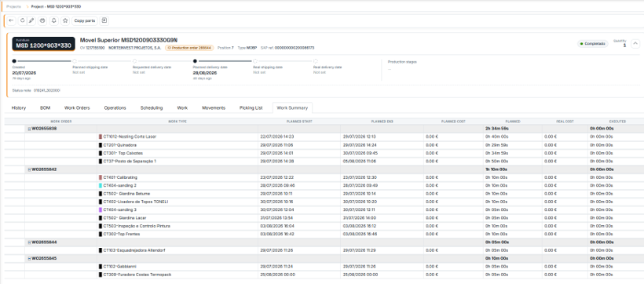Select CT502- Giardina Betume row
The width and height of the screenshot is (644, 284).
coord(126,194)
